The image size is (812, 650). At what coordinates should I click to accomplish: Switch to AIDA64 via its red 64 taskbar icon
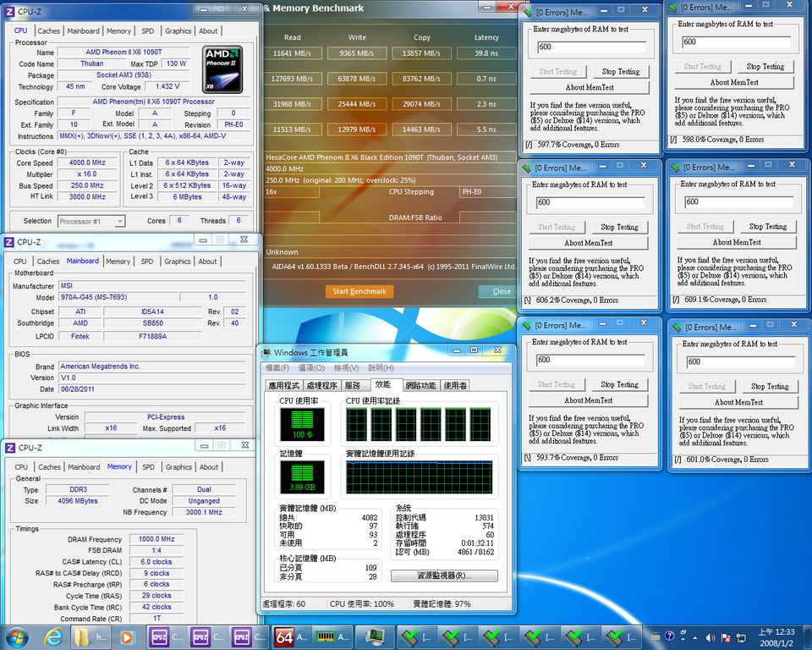click(284, 637)
